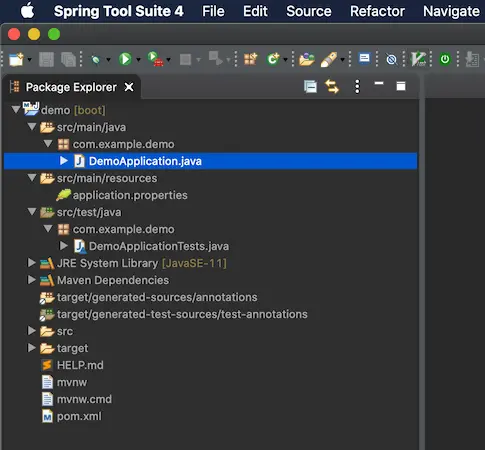
Task: Click the green Boot Dashboard power icon
Action: tap(445, 59)
